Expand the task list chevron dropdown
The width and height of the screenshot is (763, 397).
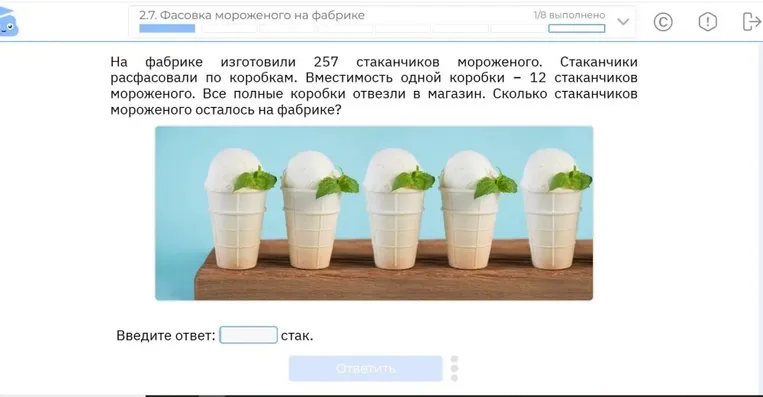point(623,21)
